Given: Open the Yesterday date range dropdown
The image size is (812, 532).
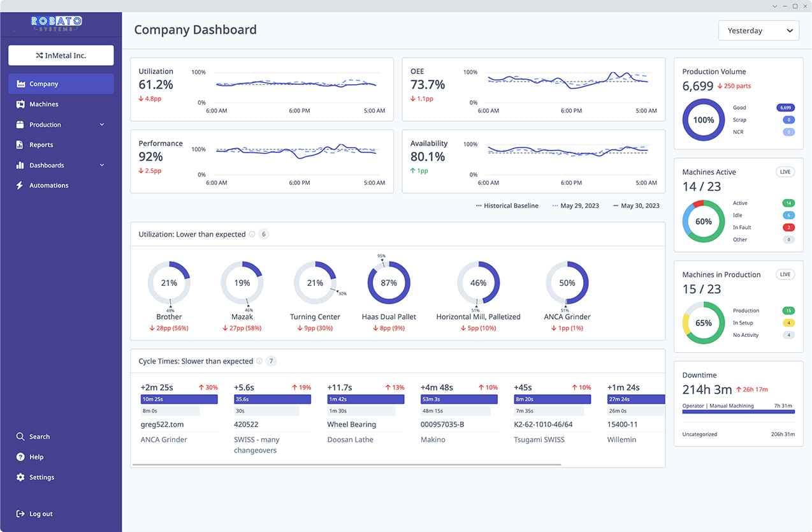Looking at the screenshot, I should coord(758,30).
